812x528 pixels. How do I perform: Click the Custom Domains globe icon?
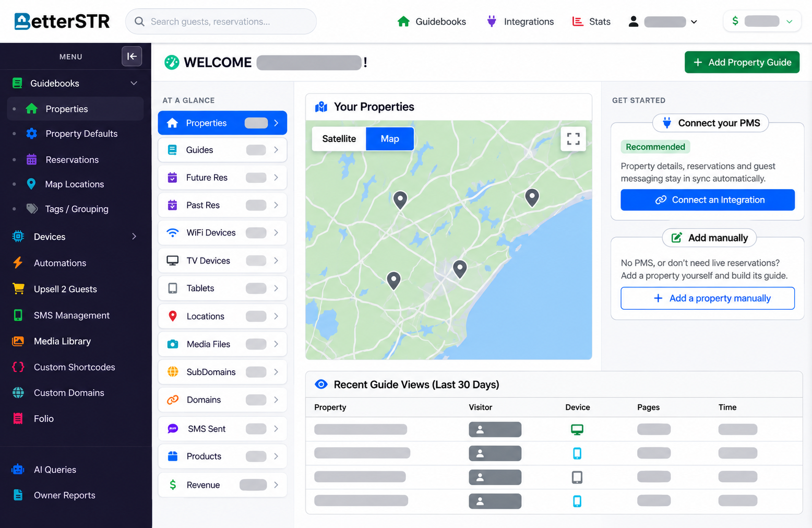18,393
